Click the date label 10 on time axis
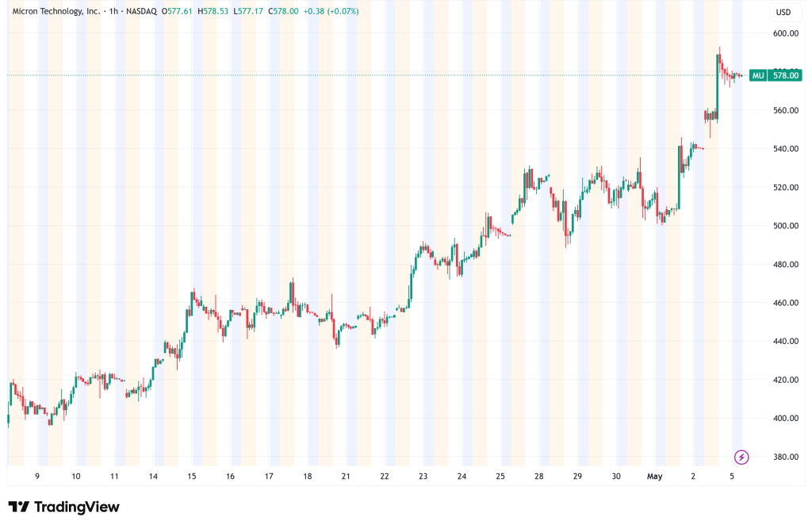The width and height of the screenshot is (812, 528). click(76, 476)
